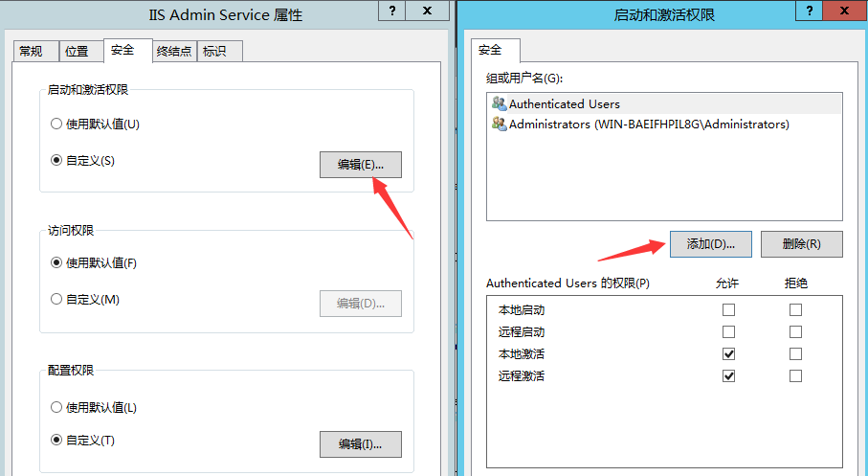
Task: Tick 允许 checkbox for 远程启动
Action: coord(729,332)
